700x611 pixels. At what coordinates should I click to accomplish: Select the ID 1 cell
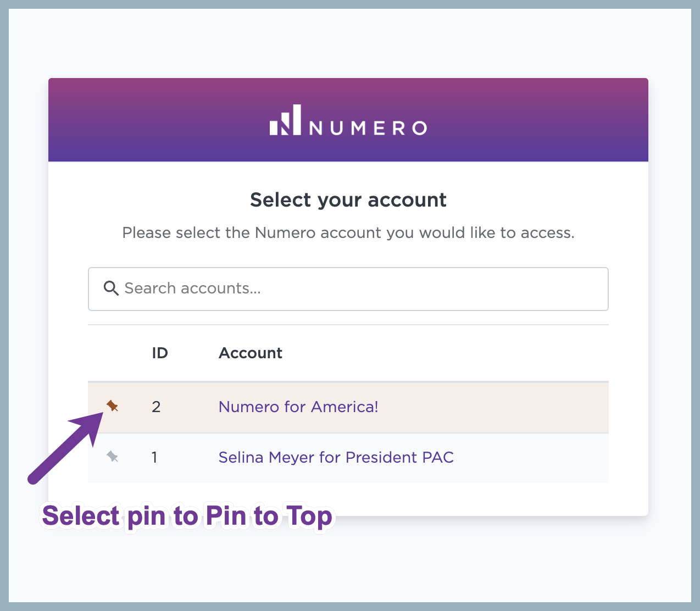tap(155, 457)
